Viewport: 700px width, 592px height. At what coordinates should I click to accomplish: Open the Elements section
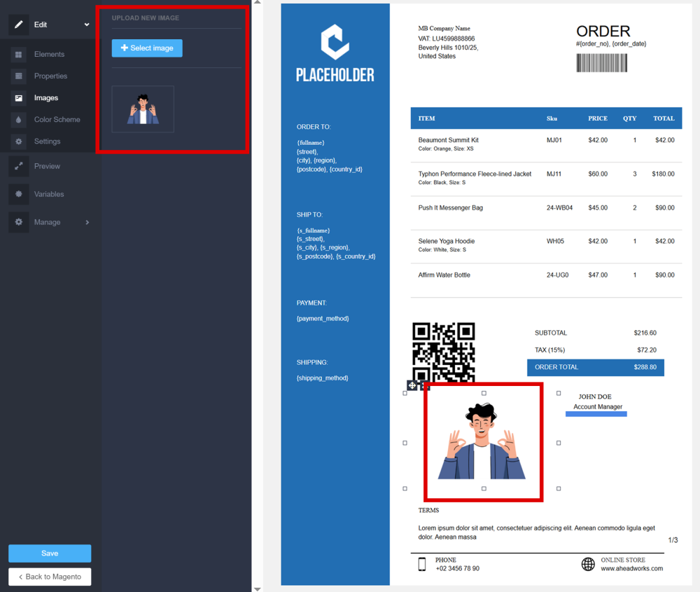[x=49, y=54]
